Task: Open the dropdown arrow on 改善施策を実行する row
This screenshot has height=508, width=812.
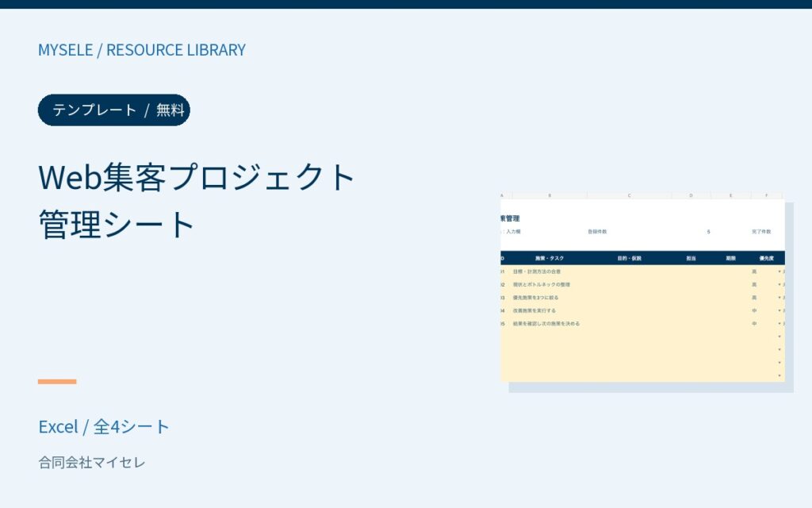Action: pos(779,310)
